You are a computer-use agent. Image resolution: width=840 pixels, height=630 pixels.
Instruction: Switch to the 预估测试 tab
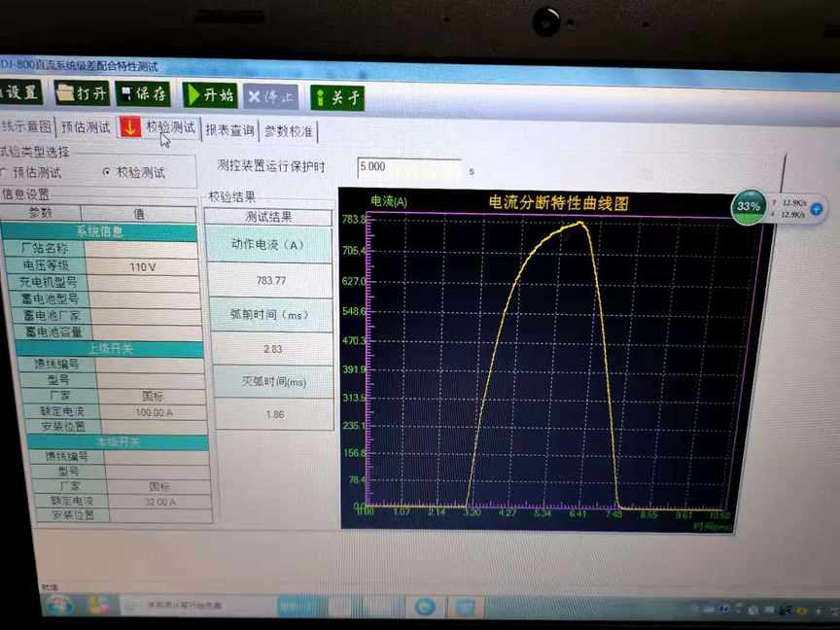click(x=86, y=127)
